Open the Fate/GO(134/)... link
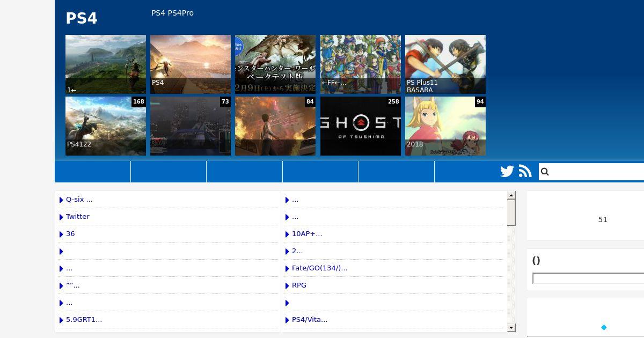644x338 pixels. (x=320, y=268)
